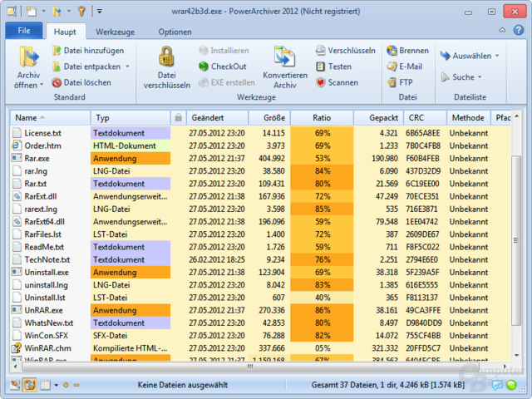Click the application icon in title bar corner
Image resolution: width=532 pixels, height=399 pixels.
[x=12, y=11]
